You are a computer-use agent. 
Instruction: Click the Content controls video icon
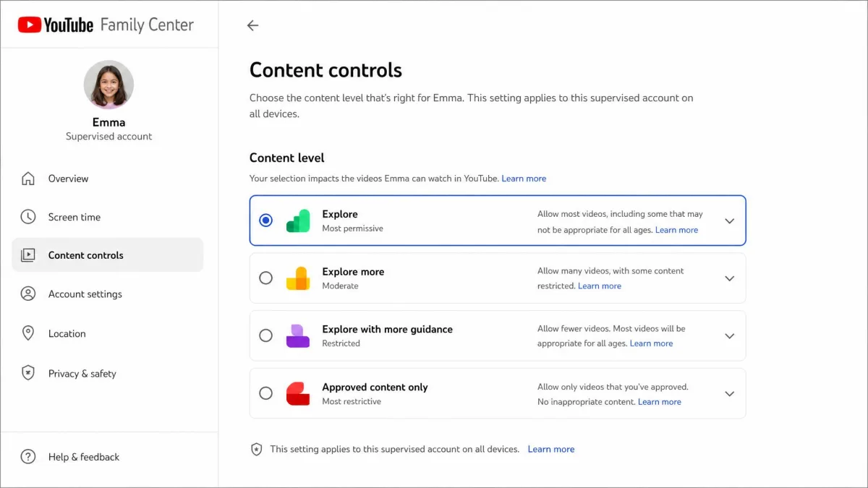pyautogui.click(x=28, y=255)
